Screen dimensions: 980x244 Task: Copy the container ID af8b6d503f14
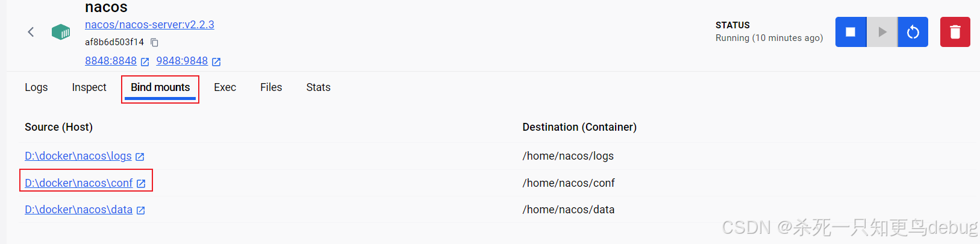click(155, 42)
